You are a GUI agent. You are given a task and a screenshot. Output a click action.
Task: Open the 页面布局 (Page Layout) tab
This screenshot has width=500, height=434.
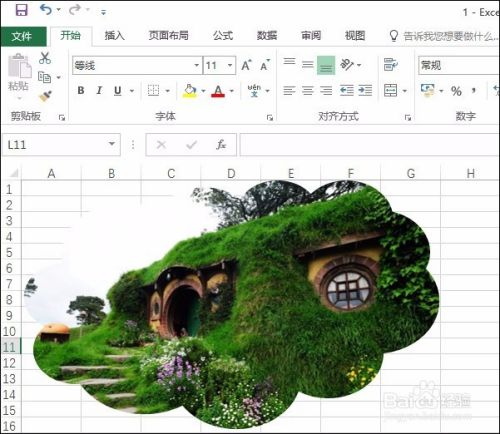[168, 35]
